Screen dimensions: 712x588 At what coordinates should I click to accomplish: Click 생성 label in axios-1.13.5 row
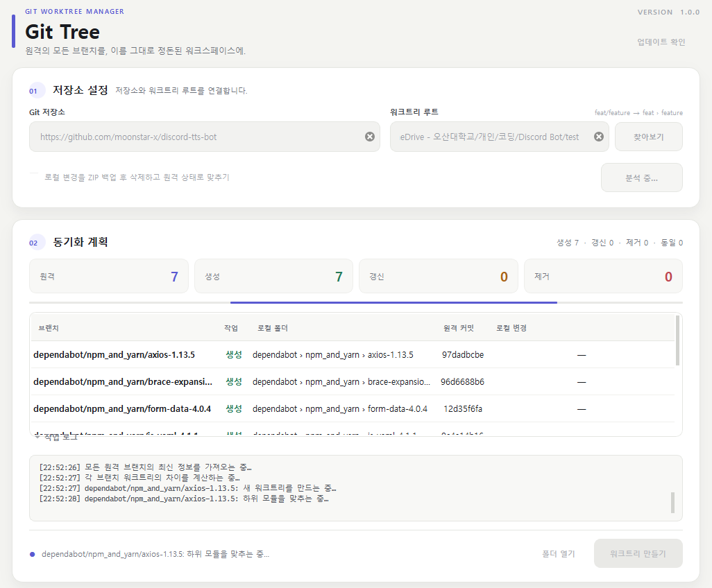pyautogui.click(x=234, y=355)
